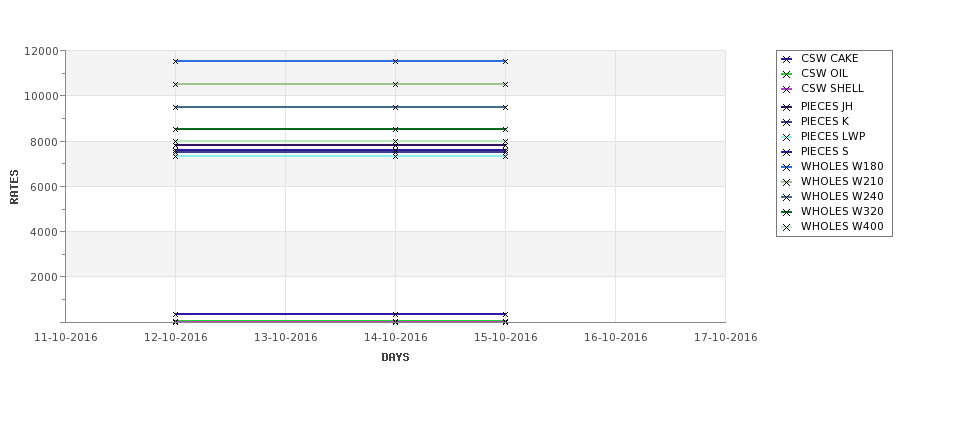This screenshot has height=429, width=975.
Task: Select the WHOLES W240 legend label
Action: 842,196
